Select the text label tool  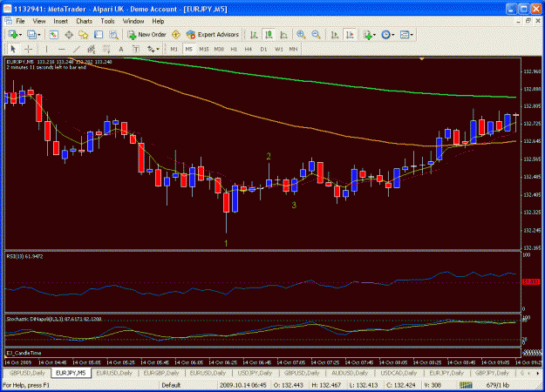point(136,49)
